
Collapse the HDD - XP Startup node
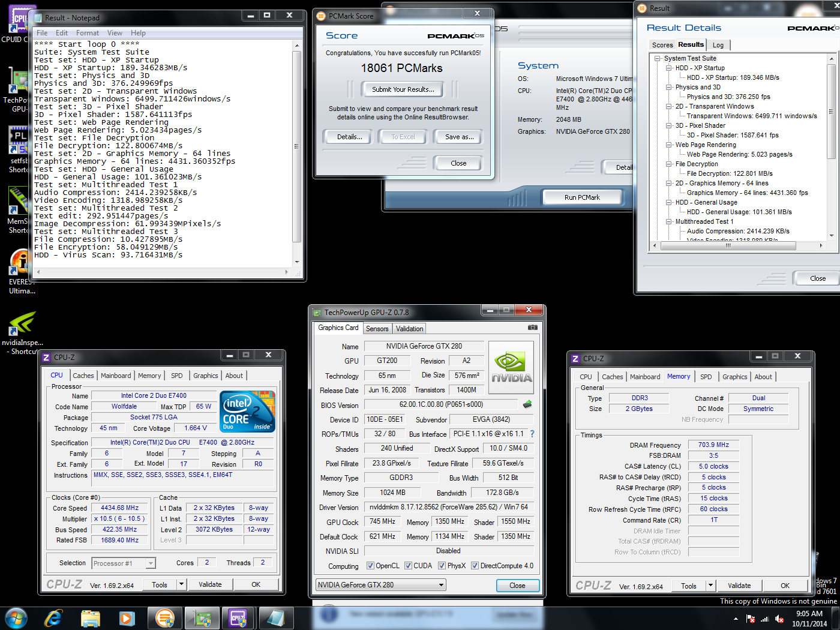669,68
